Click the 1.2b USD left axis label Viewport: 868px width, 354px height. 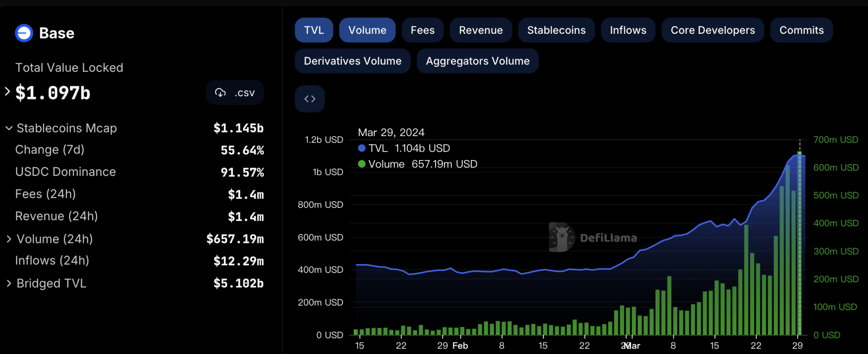coord(324,140)
